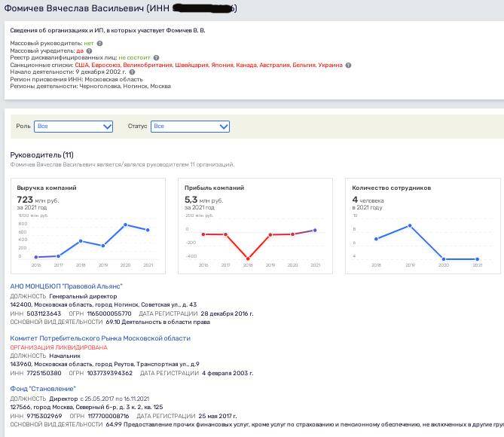Open the Роль dropdown
This screenshot has height=437, width=504.
coord(74,127)
